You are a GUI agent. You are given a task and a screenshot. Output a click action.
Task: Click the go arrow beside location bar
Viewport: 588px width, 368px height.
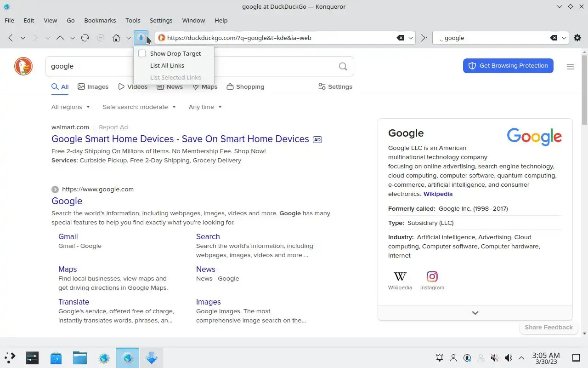click(424, 38)
